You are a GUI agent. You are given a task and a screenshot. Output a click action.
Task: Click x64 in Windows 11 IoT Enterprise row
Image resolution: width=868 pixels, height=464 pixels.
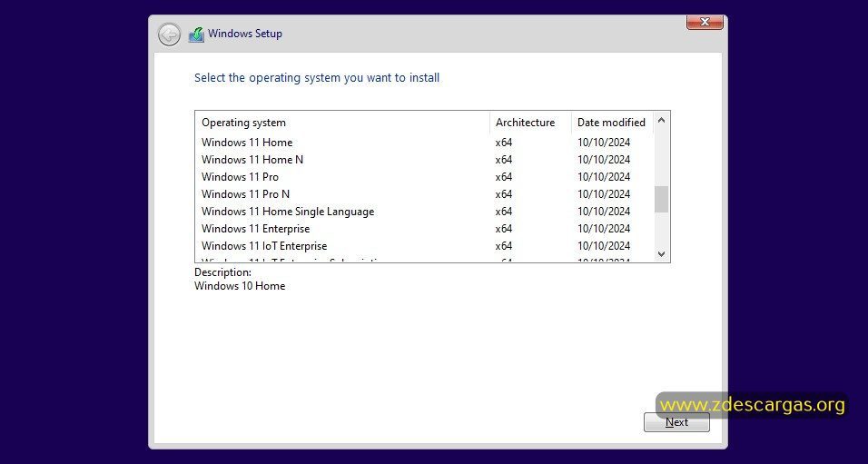point(504,245)
